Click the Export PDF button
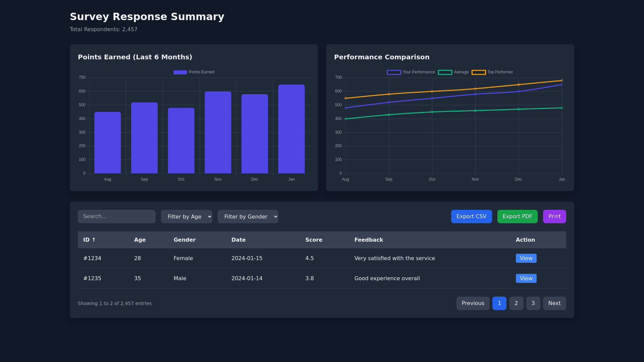Viewport: 644px width, 362px height. click(517, 217)
